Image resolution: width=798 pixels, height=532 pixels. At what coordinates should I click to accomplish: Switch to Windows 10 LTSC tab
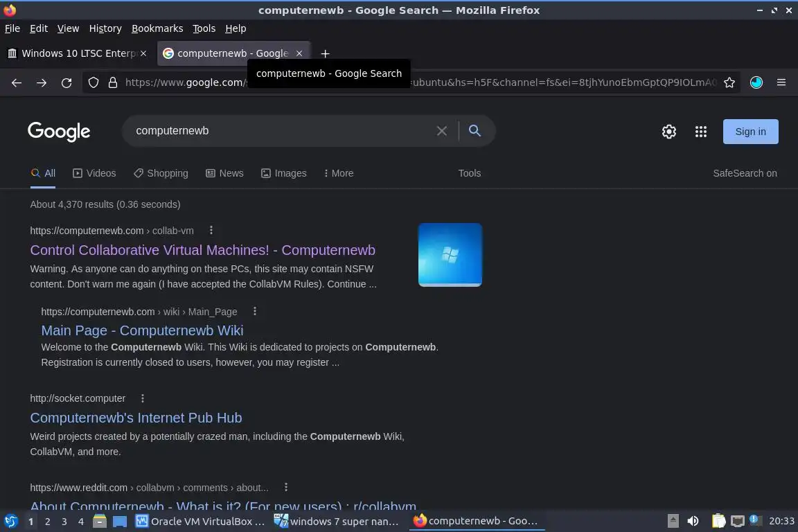pos(78,53)
